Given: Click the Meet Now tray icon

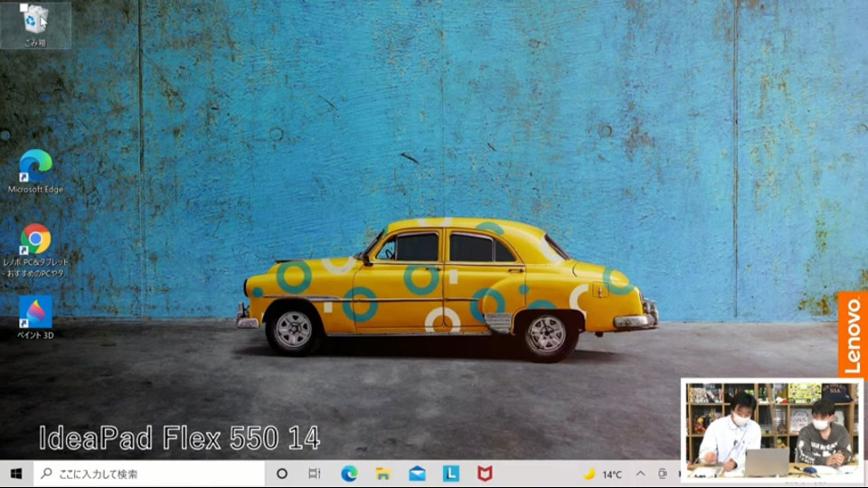Looking at the screenshot, I should [x=663, y=474].
